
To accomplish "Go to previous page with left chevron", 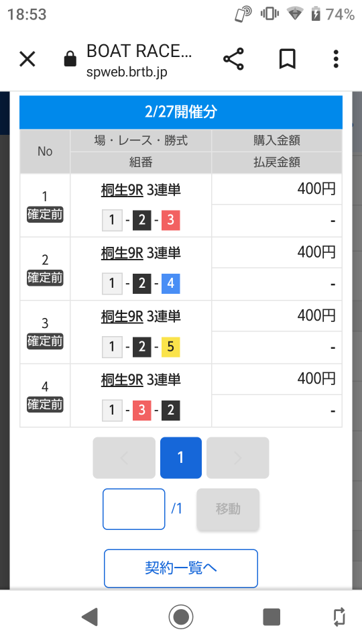I will click(x=124, y=458).
